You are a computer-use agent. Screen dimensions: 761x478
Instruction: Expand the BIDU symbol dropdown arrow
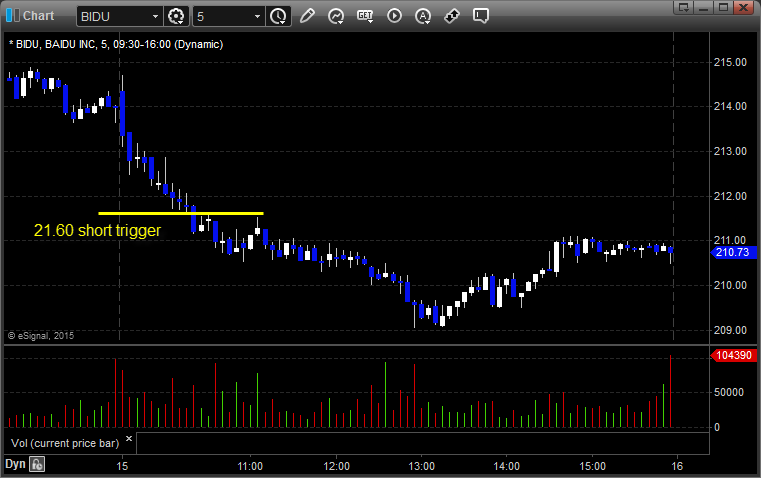[x=153, y=16]
